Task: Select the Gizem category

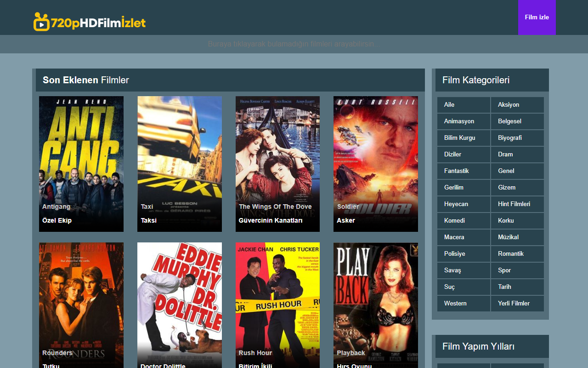Action: coord(517,188)
